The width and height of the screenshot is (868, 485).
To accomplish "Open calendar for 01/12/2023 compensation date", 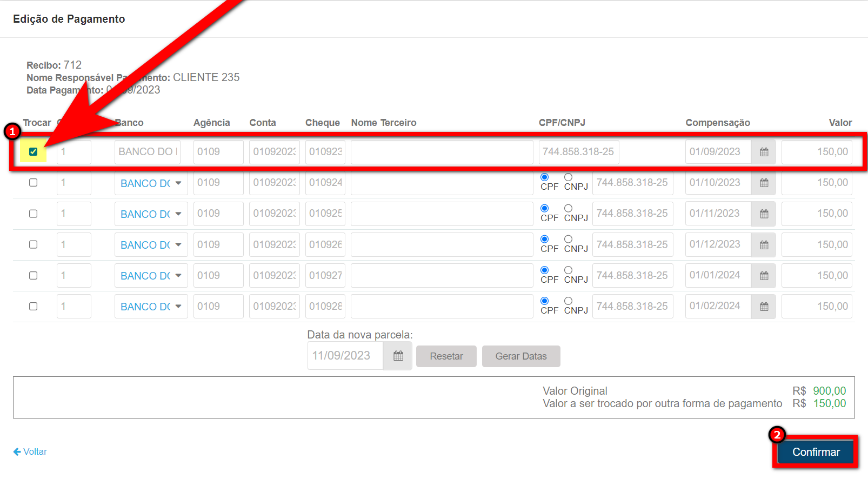I will tap(763, 245).
